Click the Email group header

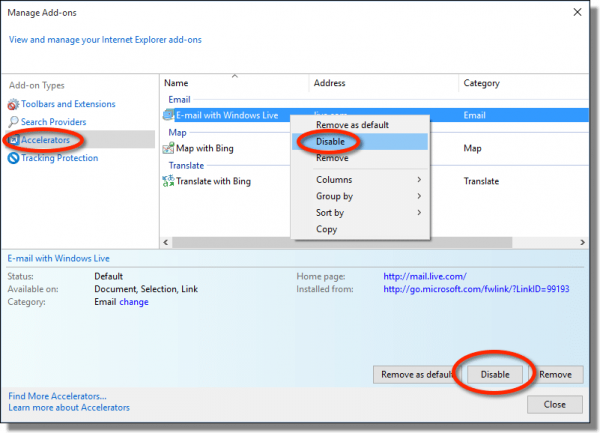coord(179,99)
